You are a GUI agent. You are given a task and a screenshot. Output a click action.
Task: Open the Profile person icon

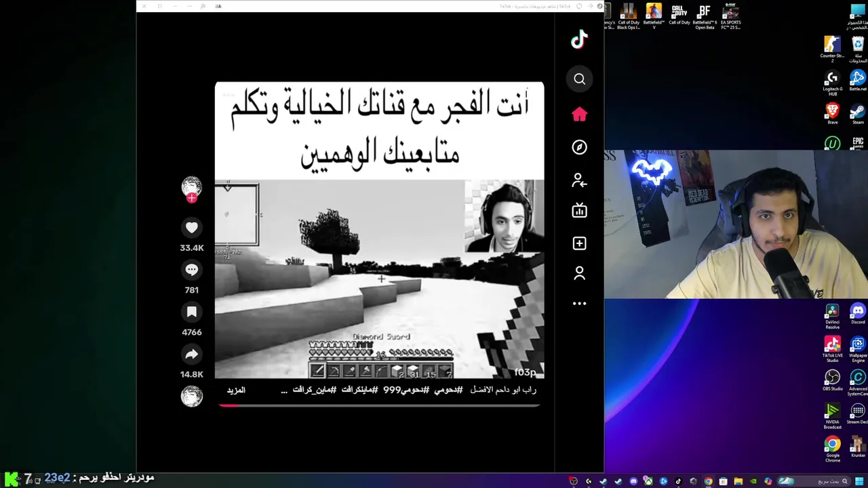[579, 273]
